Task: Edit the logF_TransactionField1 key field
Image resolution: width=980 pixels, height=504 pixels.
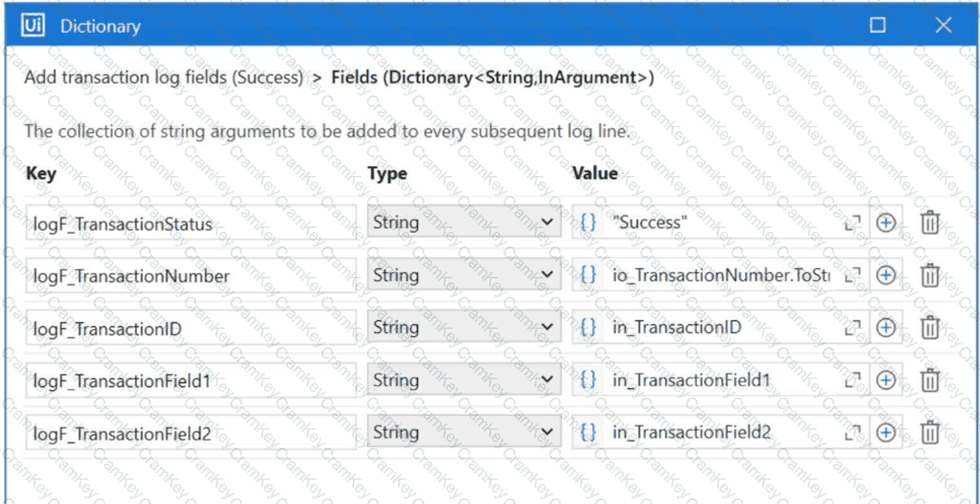Action: tap(191, 382)
